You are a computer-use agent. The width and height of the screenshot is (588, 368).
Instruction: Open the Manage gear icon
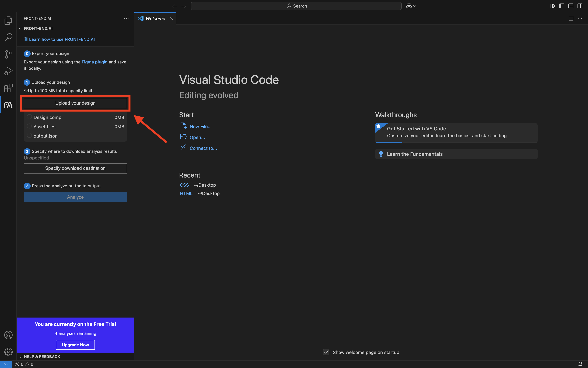coord(8,352)
